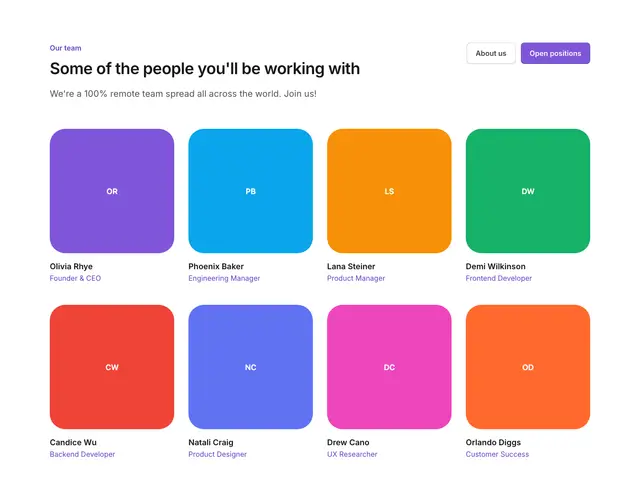The image size is (640, 502).
Task: Open the green DW avatar tile
Action: tap(528, 191)
